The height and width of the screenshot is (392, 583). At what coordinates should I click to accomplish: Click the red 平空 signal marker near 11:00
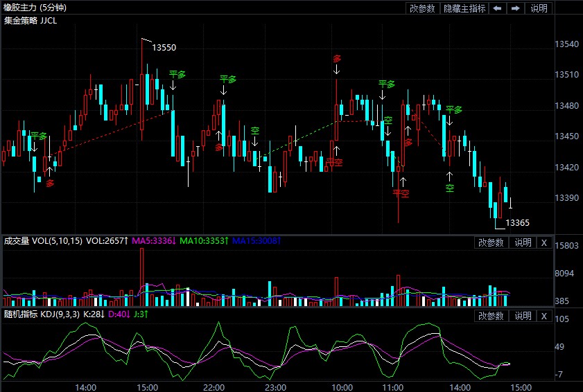400,193
